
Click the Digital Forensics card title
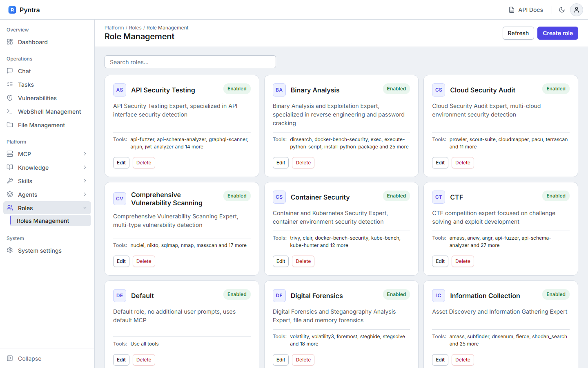tap(317, 296)
